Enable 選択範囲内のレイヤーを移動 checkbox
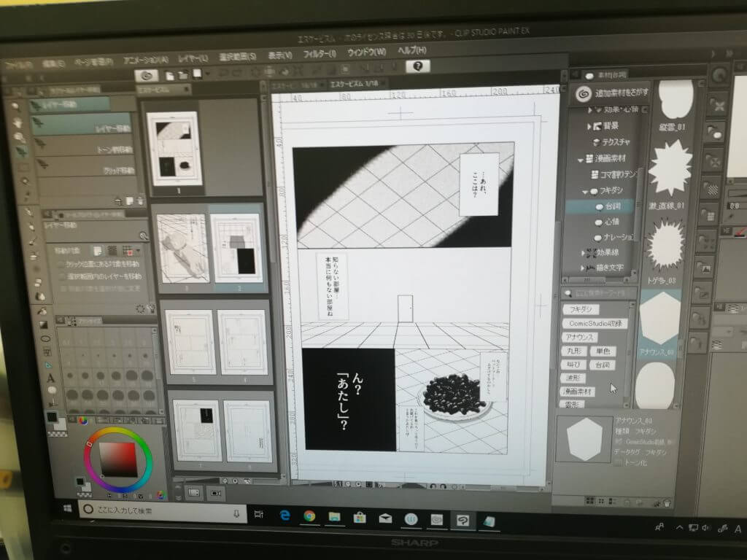The height and width of the screenshot is (560, 747). pyautogui.click(x=61, y=276)
